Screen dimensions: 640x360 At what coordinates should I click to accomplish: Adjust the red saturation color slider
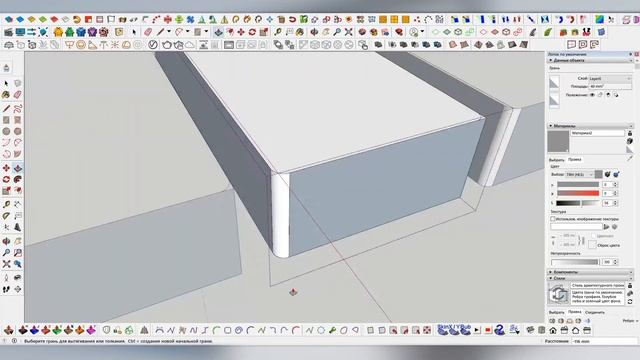pos(578,193)
